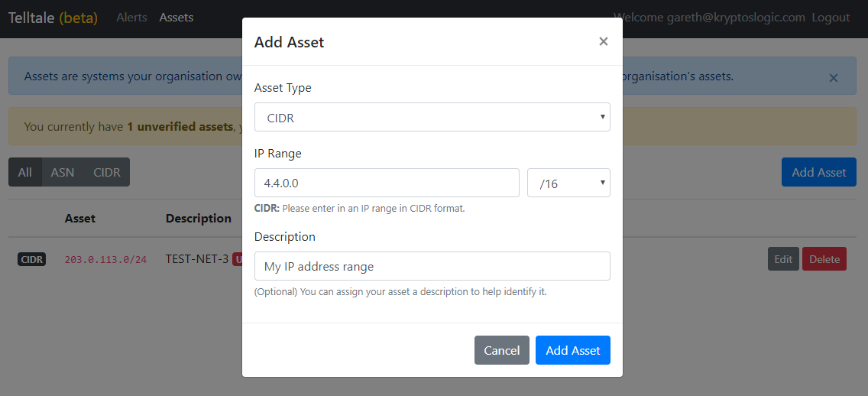Click the 203.0.113.0/24 asset address

click(x=105, y=259)
